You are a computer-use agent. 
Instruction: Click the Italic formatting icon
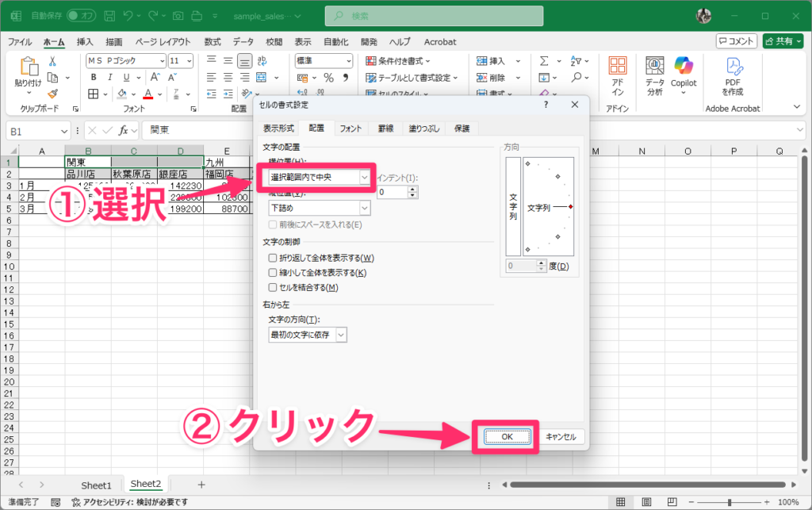pos(109,78)
